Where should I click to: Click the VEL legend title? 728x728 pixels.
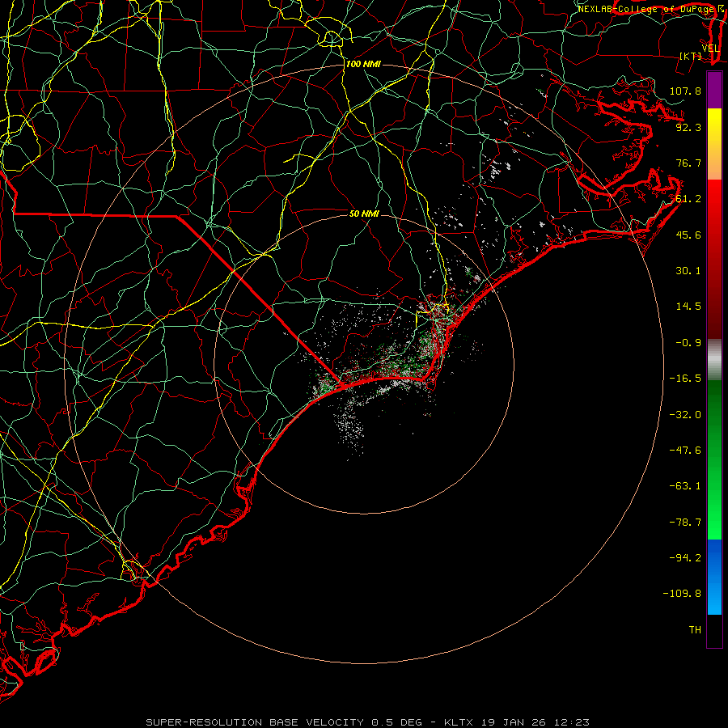(x=711, y=49)
